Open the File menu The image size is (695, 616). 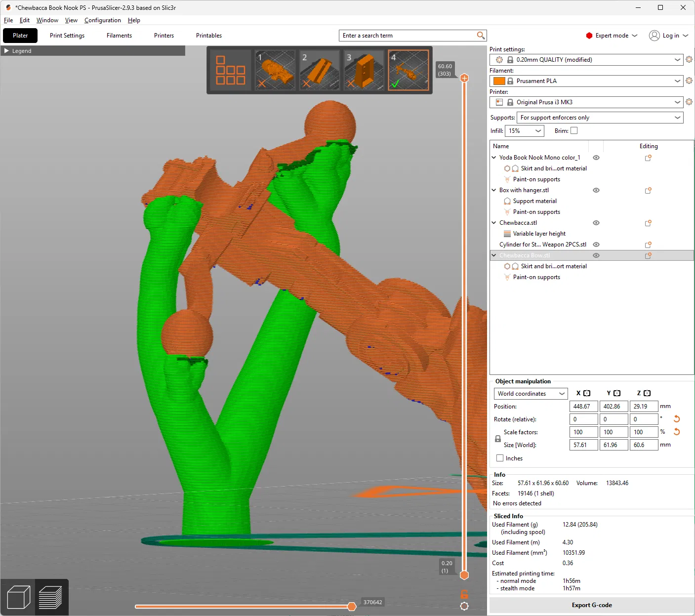coord(8,20)
